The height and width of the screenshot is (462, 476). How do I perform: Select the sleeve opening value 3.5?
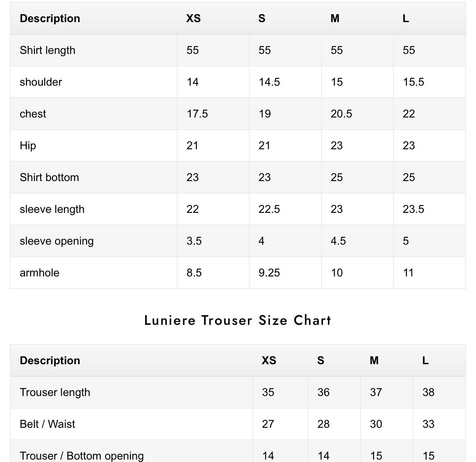[x=194, y=241]
